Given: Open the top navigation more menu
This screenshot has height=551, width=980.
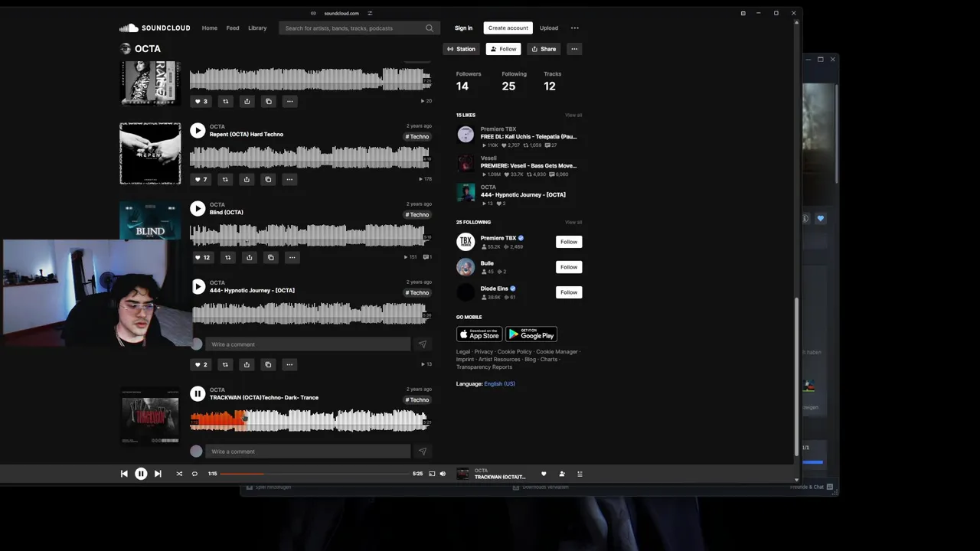Looking at the screenshot, I should click(x=575, y=28).
